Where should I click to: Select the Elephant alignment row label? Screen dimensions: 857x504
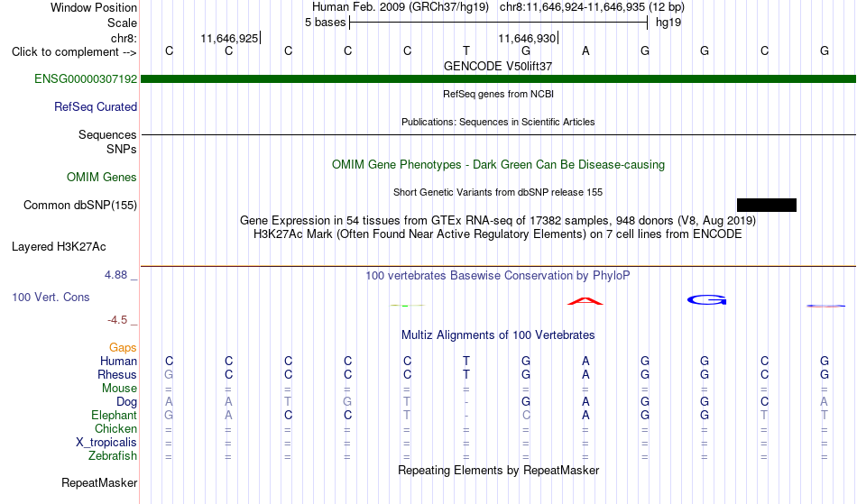(115, 415)
